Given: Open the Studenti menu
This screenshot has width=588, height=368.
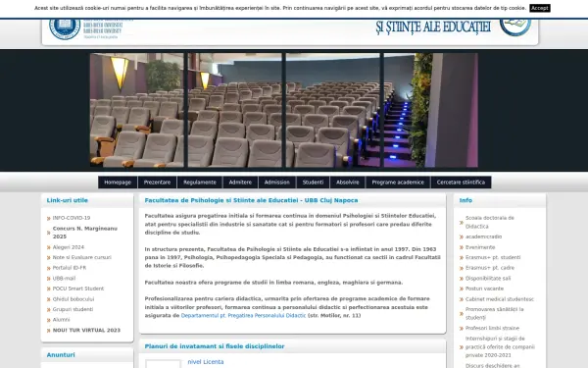Looking at the screenshot, I should 314,183.
